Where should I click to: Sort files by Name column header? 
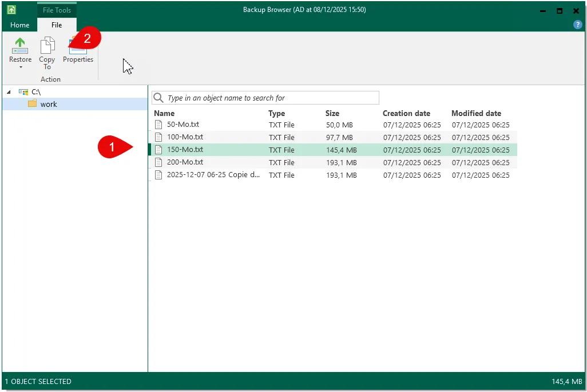coord(164,113)
